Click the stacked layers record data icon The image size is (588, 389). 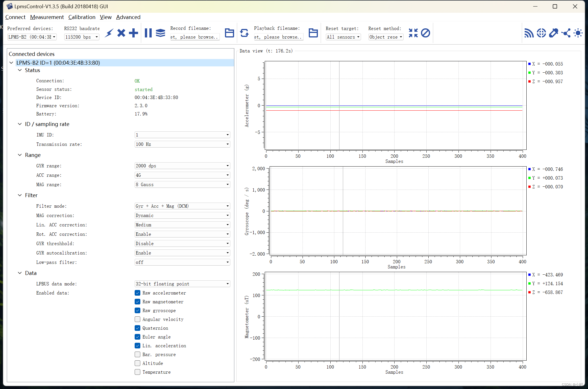point(160,33)
